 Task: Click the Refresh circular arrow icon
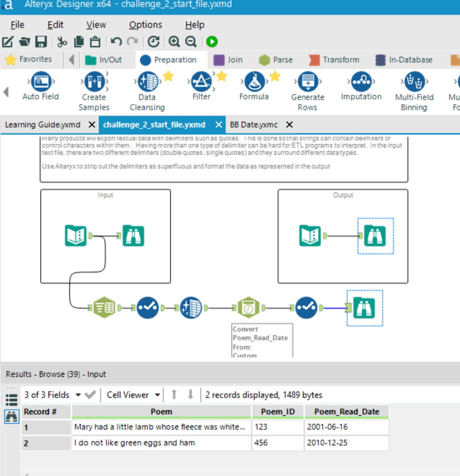153,41
